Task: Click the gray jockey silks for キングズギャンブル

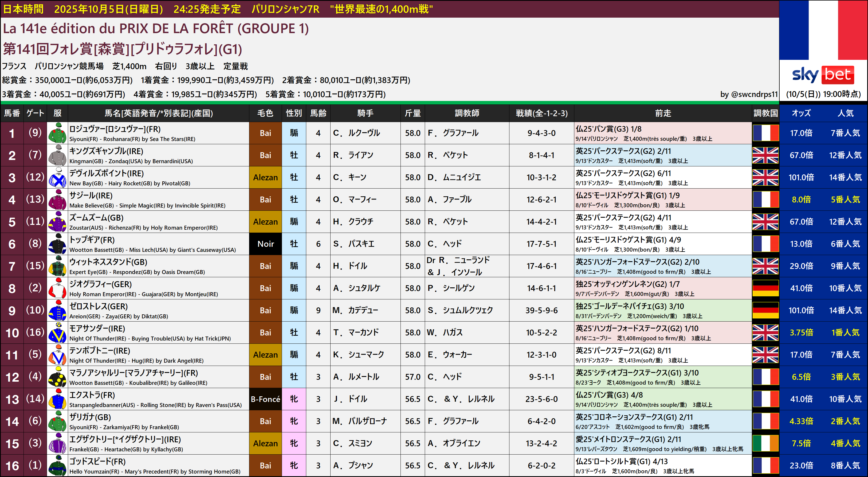Action: 57,155
